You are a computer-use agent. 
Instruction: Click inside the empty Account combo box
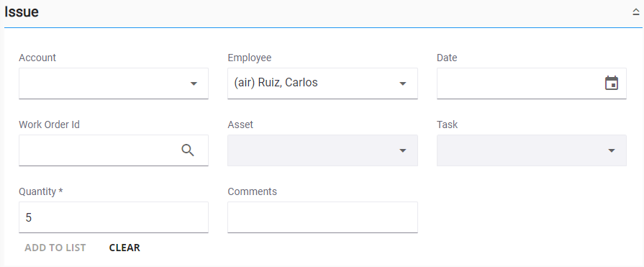[x=114, y=83]
